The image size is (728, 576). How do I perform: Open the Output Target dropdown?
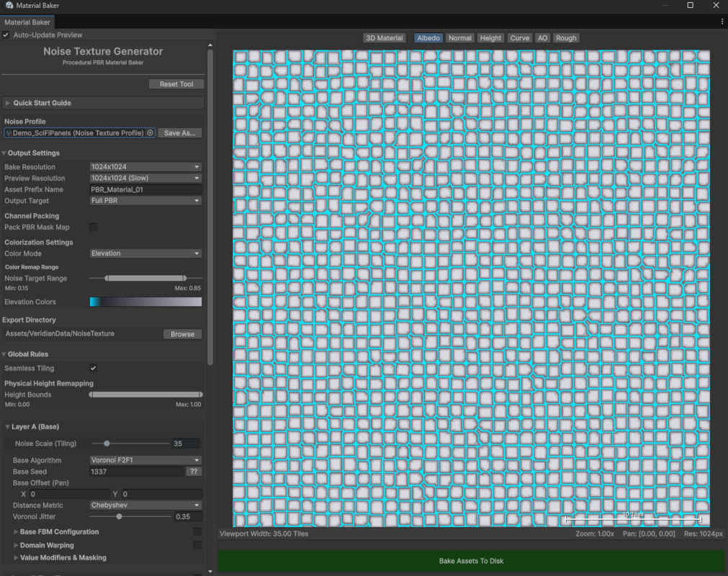coord(145,200)
